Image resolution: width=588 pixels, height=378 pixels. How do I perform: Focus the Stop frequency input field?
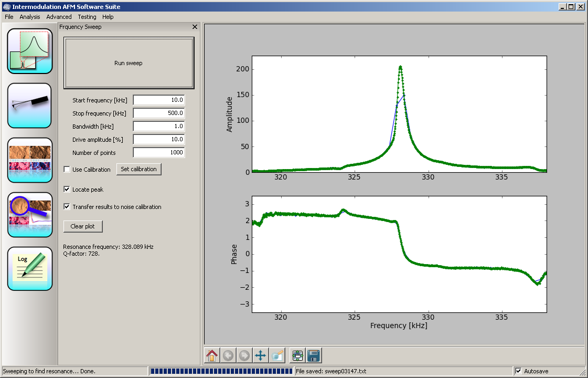coord(158,113)
